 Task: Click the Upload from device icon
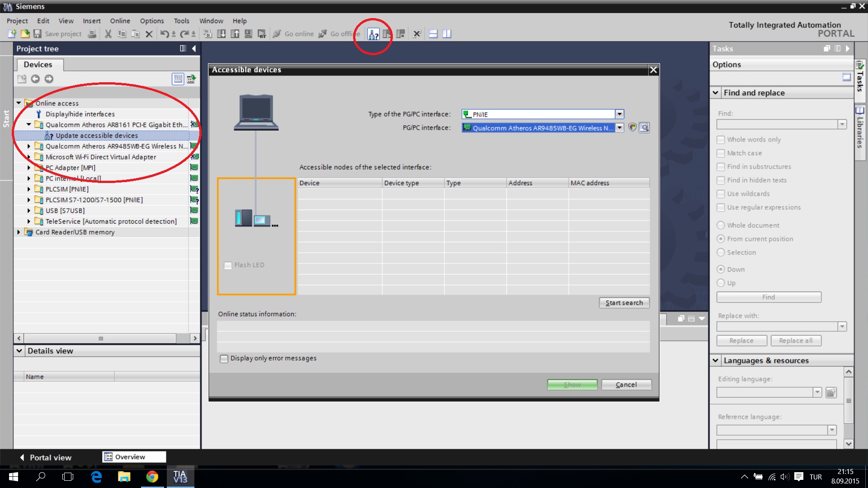click(x=235, y=34)
